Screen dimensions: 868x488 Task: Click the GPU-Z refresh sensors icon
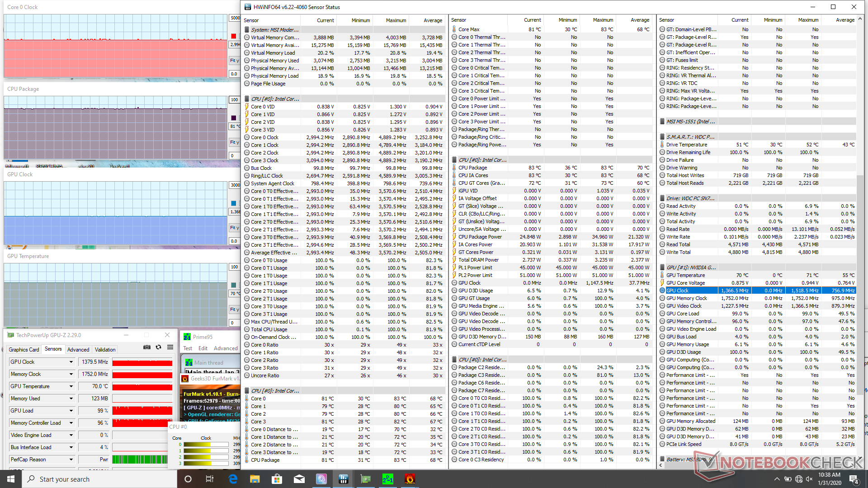pos(158,347)
